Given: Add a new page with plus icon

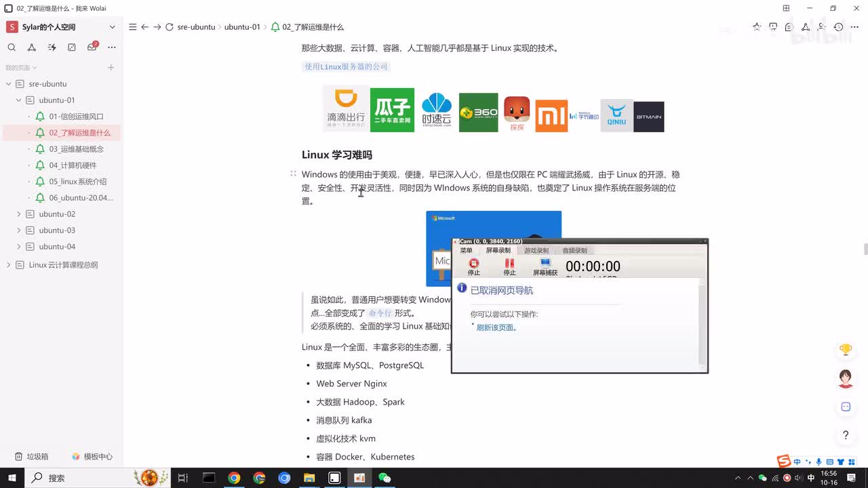Looking at the screenshot, I should [111, 68].
